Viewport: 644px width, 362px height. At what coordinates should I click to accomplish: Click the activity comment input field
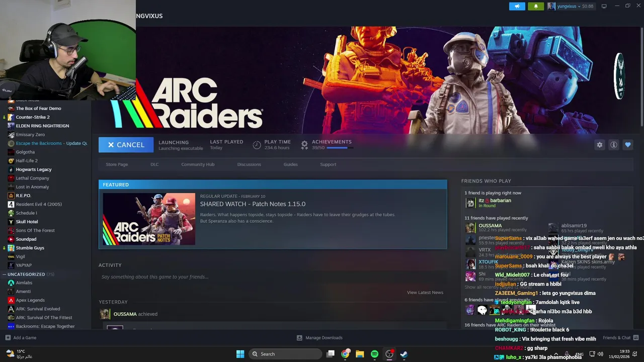[272, 277]
